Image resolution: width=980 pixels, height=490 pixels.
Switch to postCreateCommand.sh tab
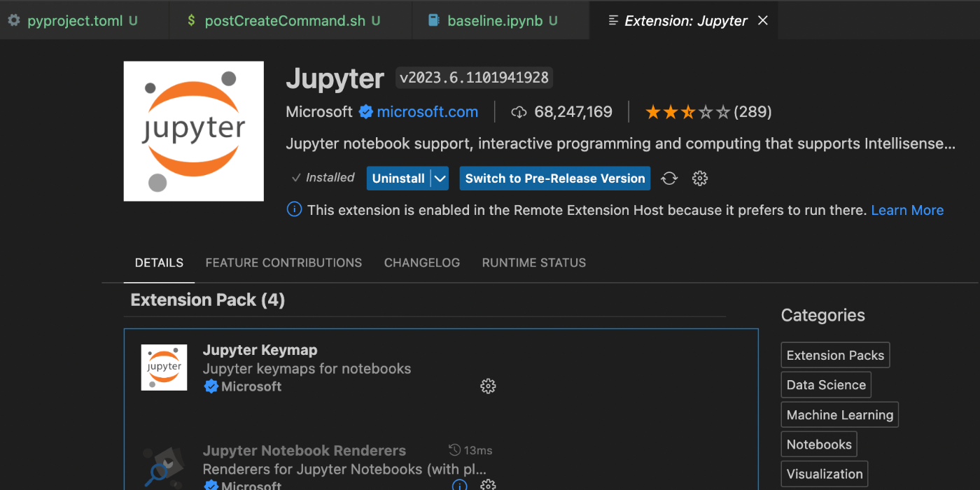coord(290,20)
